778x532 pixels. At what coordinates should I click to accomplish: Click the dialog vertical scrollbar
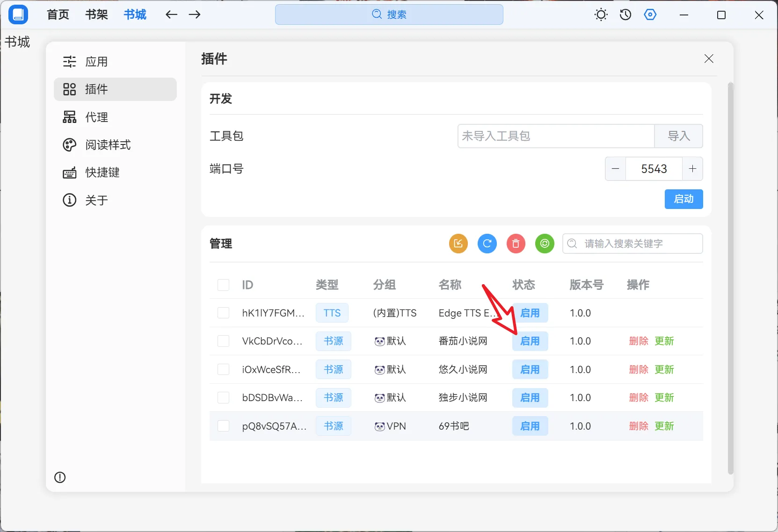(730, 279)
